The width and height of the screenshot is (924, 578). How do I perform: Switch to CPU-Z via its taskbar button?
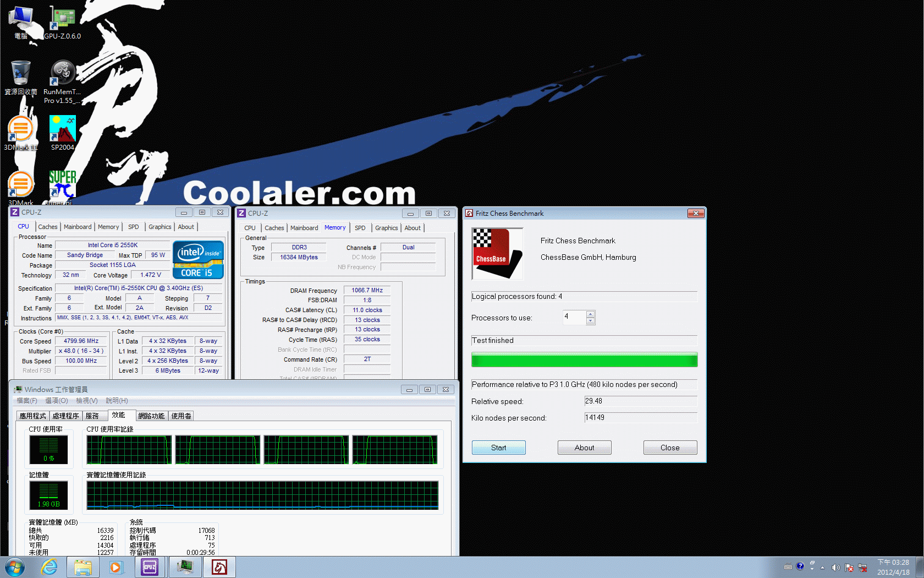[x=150, y=567]
